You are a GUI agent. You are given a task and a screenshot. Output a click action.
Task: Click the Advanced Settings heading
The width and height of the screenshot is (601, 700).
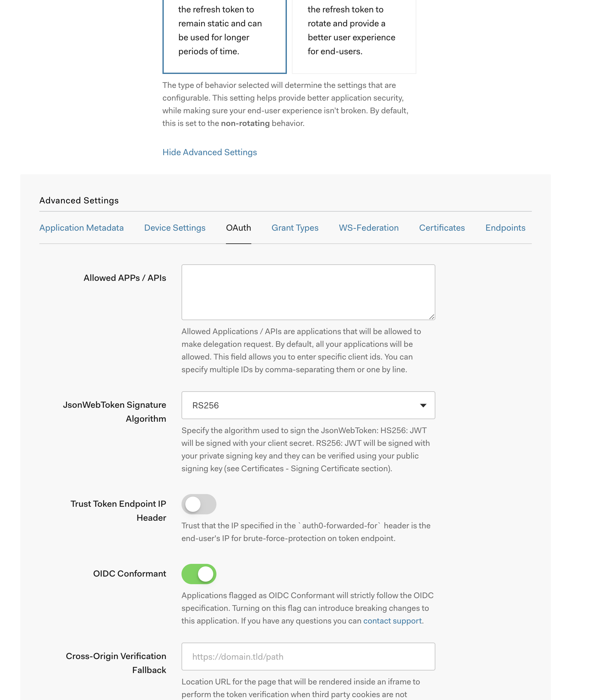coord(79,200)
